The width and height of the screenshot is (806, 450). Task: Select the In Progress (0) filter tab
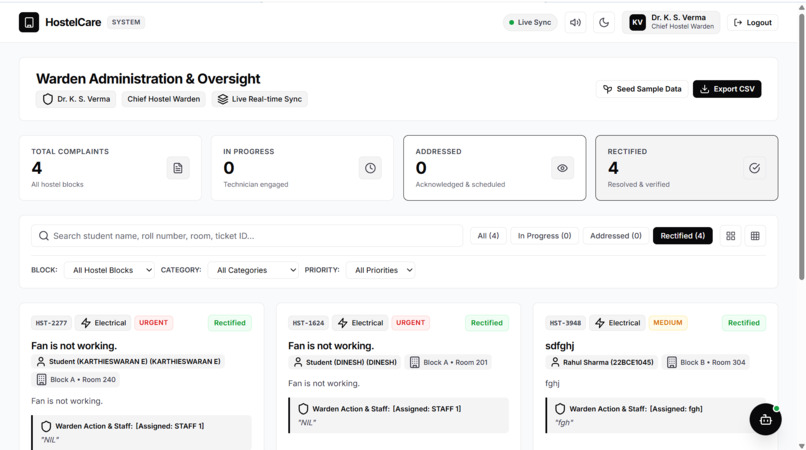[x=544, y=236]
